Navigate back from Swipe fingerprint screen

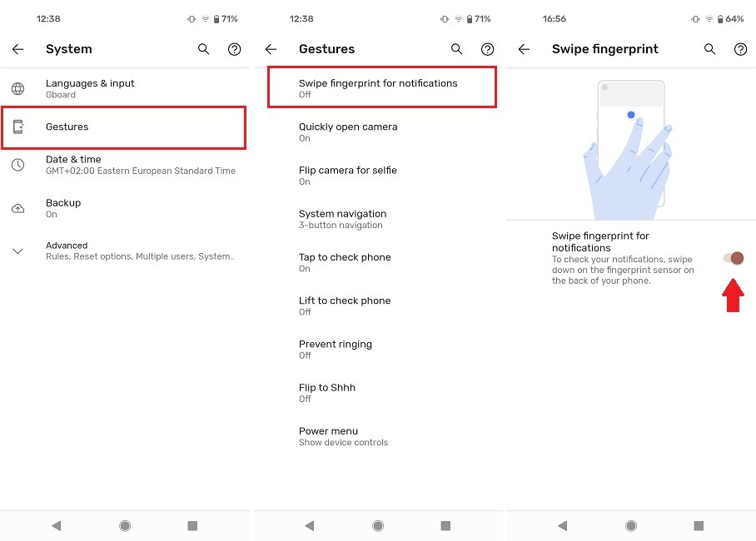point(524,49)
